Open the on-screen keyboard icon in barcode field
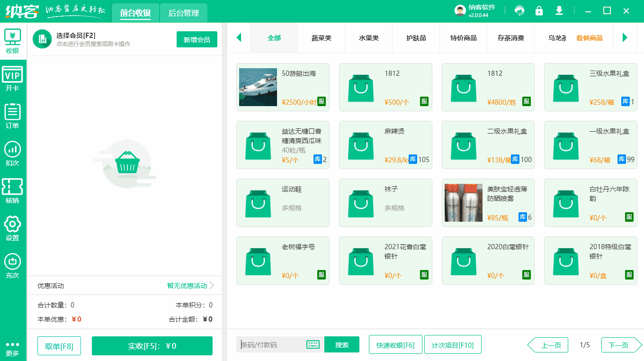This screenshot has height=361, width=644. point(313,344)
